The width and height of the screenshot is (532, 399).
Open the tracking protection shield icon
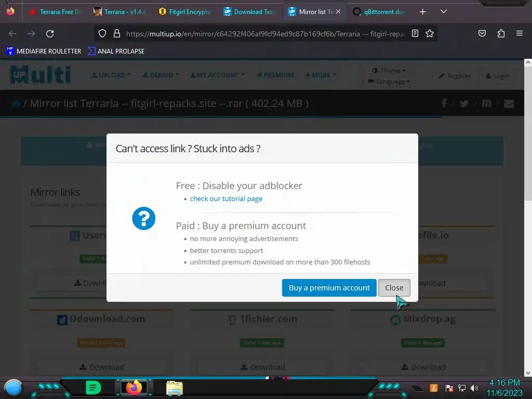(102, 34)
